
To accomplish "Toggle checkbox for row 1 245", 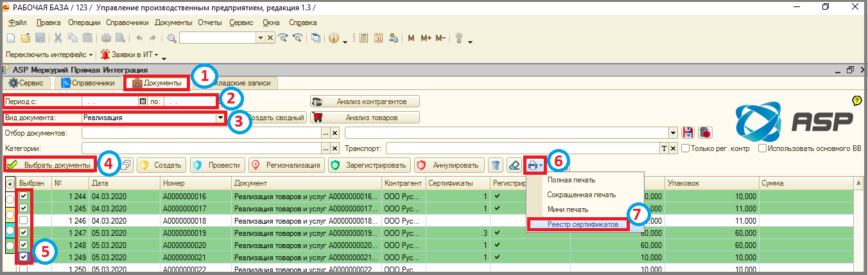I will [x=24, y=208].
